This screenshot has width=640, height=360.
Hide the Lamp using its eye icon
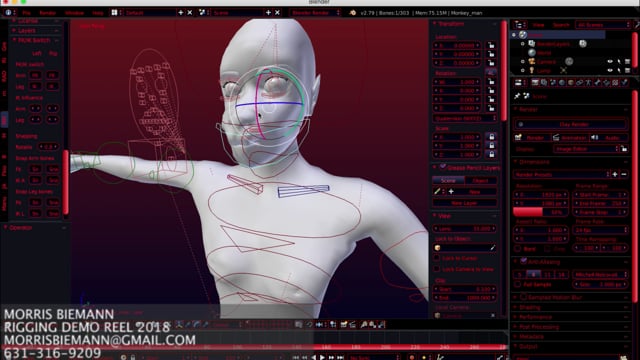tap(610, 70)
